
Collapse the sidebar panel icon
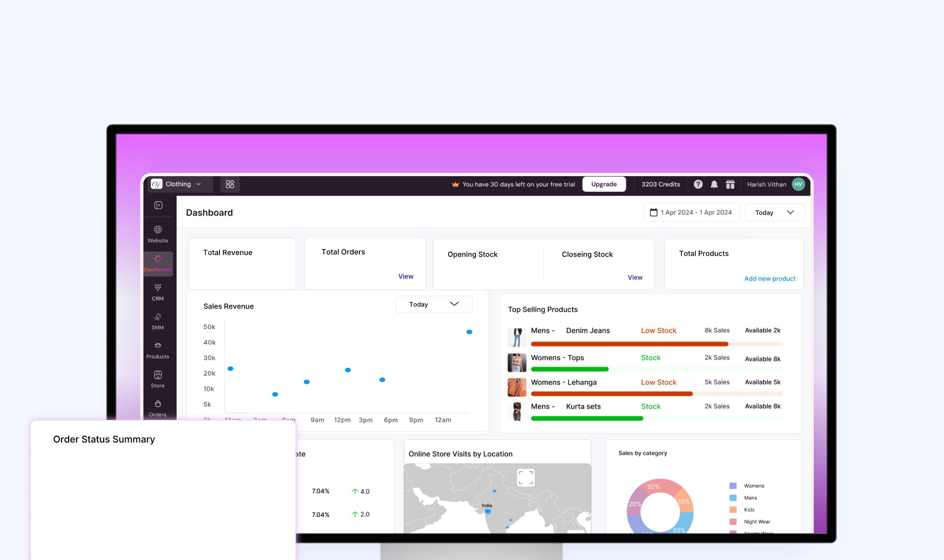click(158, 205)
